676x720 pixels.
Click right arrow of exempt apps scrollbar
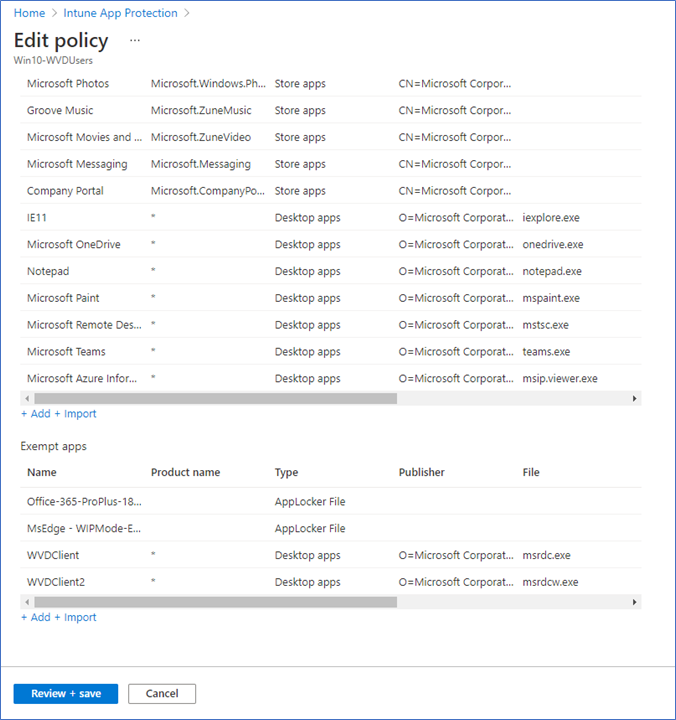click(x=634, y=602)
